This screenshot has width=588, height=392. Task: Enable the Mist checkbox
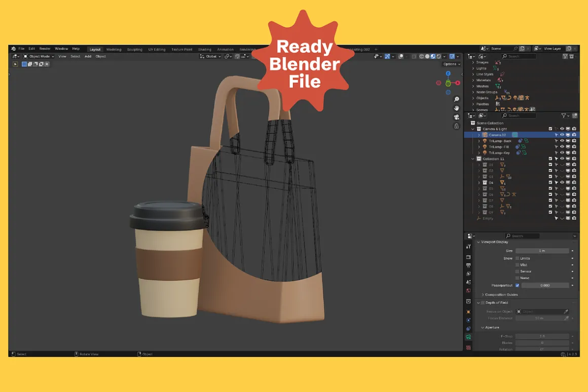(x=518, y=265)
